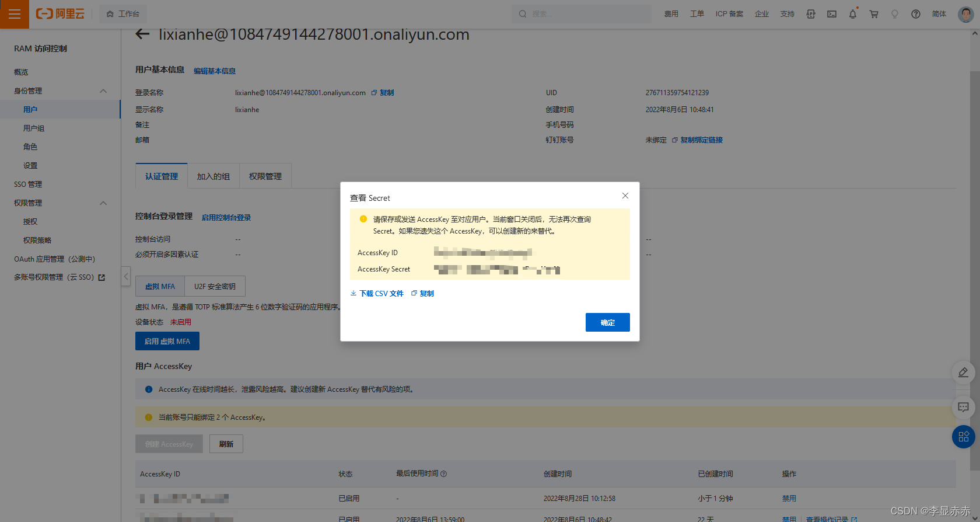Open the shopping cart icon
Screen dimensions: 980x522
874,14
